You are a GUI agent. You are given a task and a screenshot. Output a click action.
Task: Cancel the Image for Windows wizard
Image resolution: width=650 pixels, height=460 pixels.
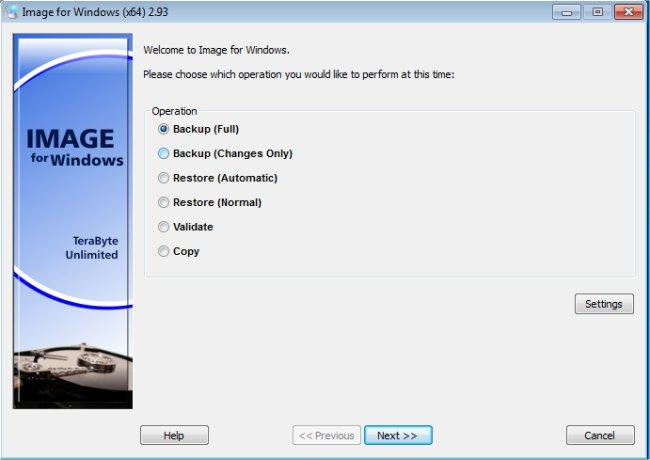point(600,435)
